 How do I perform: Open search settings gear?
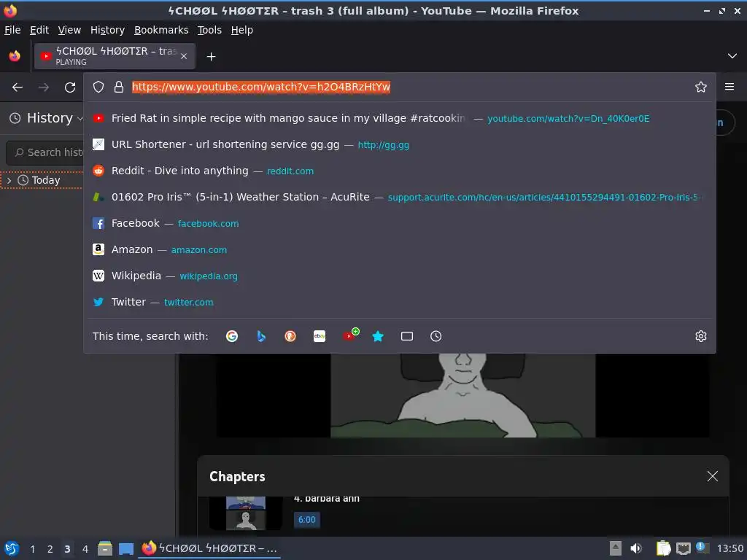[x=701, y=336]
